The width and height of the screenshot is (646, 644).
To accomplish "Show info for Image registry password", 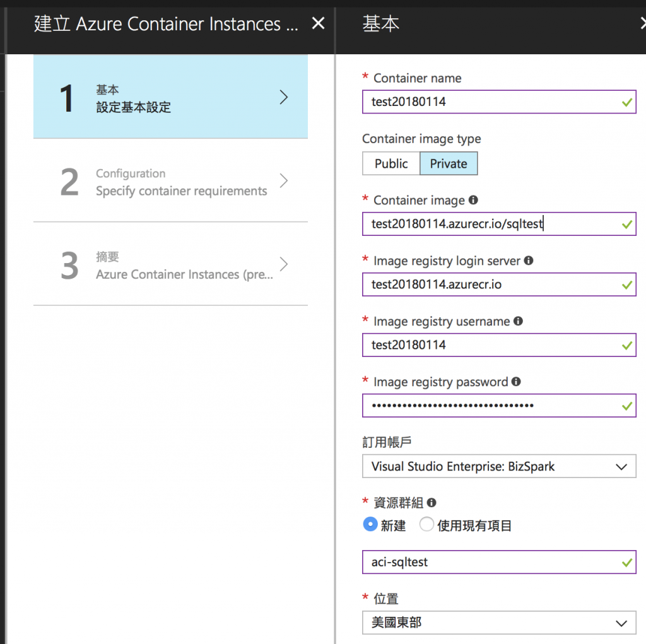I will [x=516, y=382].
